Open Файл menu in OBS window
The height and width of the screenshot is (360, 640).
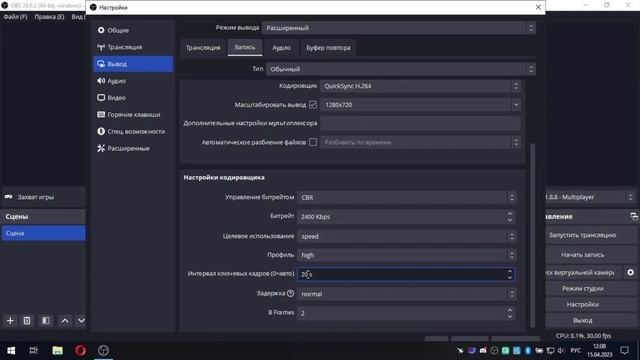click(16, 17)
